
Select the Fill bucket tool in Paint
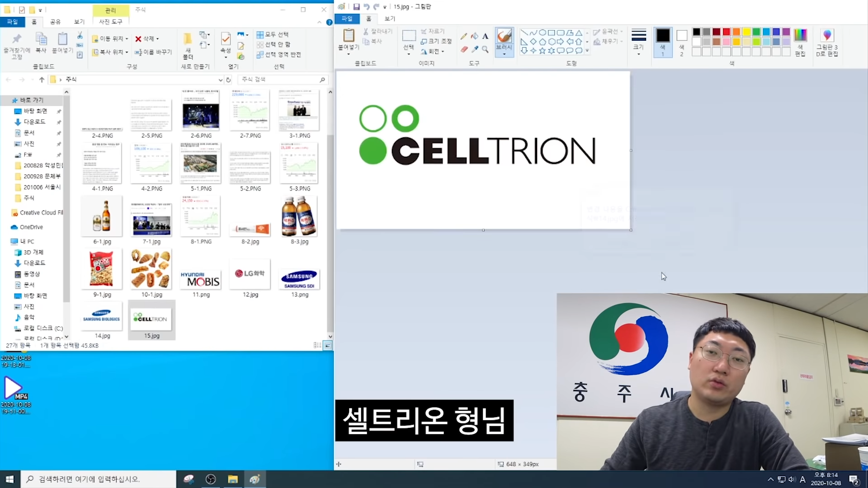tap(474, 36)
